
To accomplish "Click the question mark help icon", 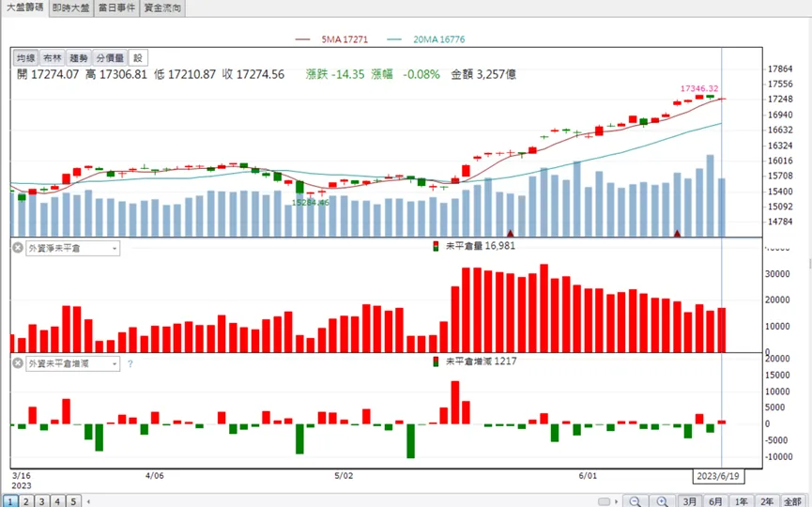I will 130,364.
